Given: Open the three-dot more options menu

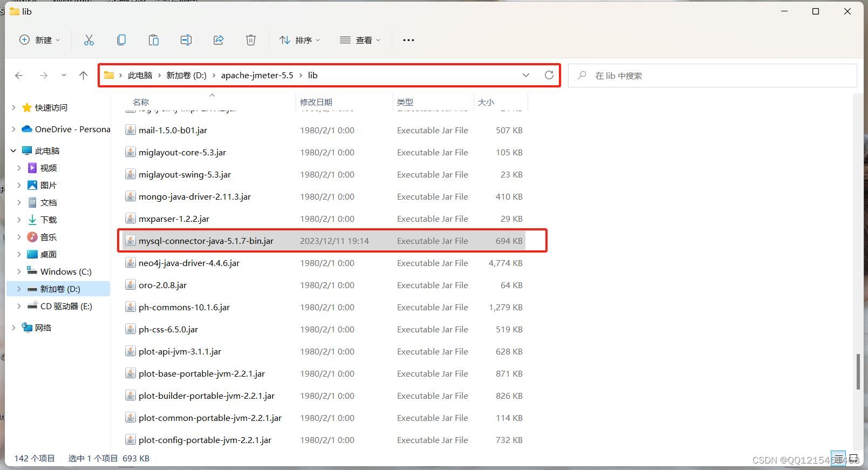Looking at the screenshot, I should pyautogui.click(x=408, y=40).
